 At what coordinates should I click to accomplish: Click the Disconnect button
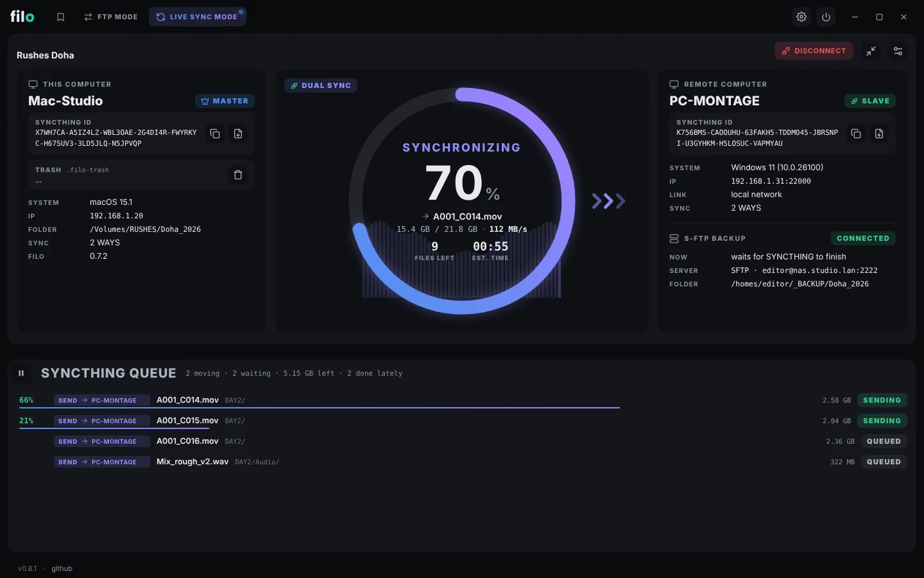[x=814, y=51]
